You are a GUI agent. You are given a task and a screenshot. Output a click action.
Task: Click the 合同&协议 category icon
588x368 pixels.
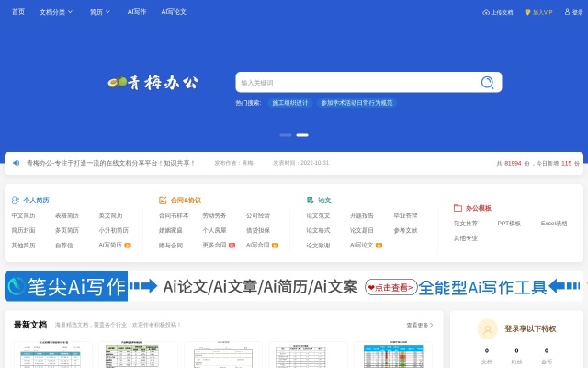(x=163, y=200)
